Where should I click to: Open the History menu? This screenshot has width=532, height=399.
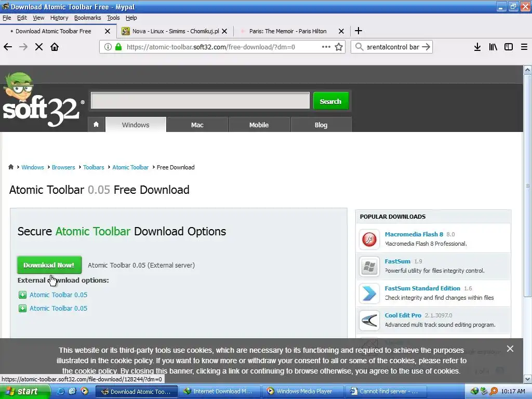[59, 18]
